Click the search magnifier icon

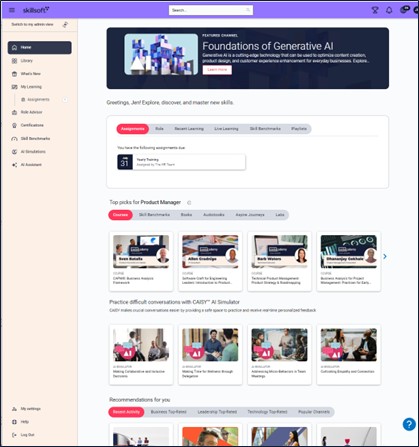point(248,10)
